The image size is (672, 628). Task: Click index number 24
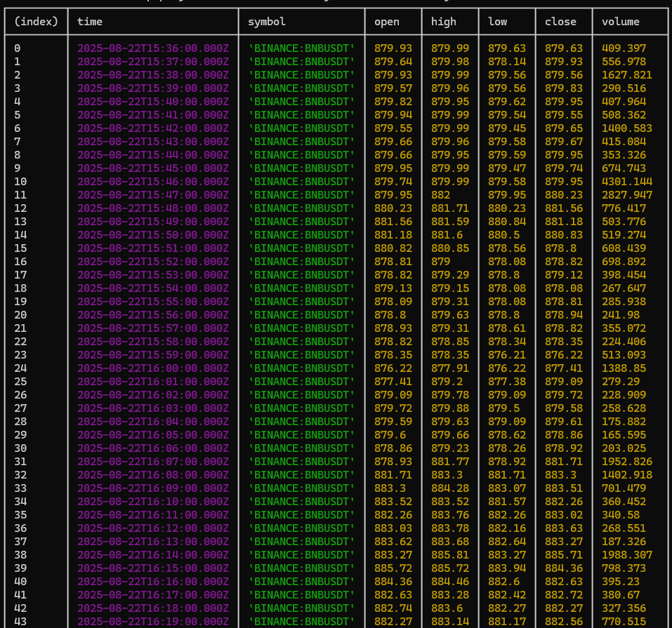(20, 368)
